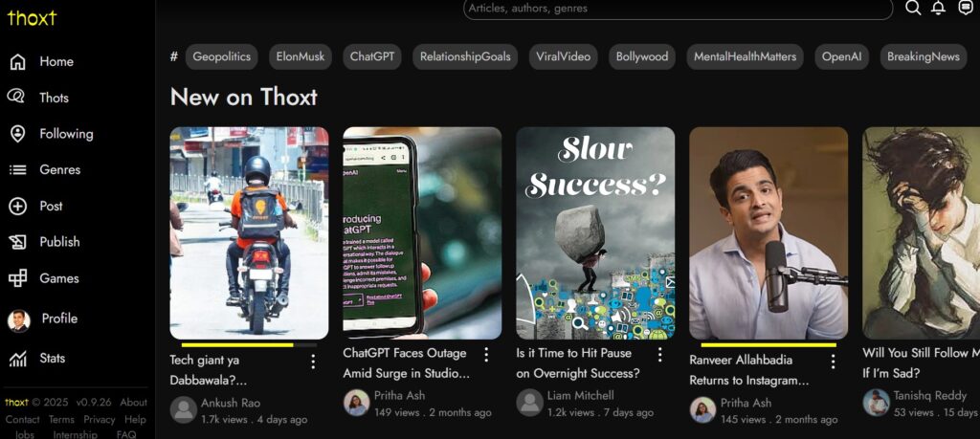980x439 pixels.
Task: Select the Geopolitics hashtag chip
Action: 221,56
